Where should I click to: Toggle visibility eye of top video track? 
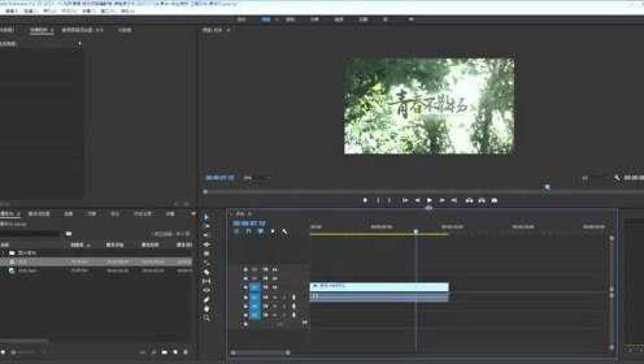coord(265,269)
